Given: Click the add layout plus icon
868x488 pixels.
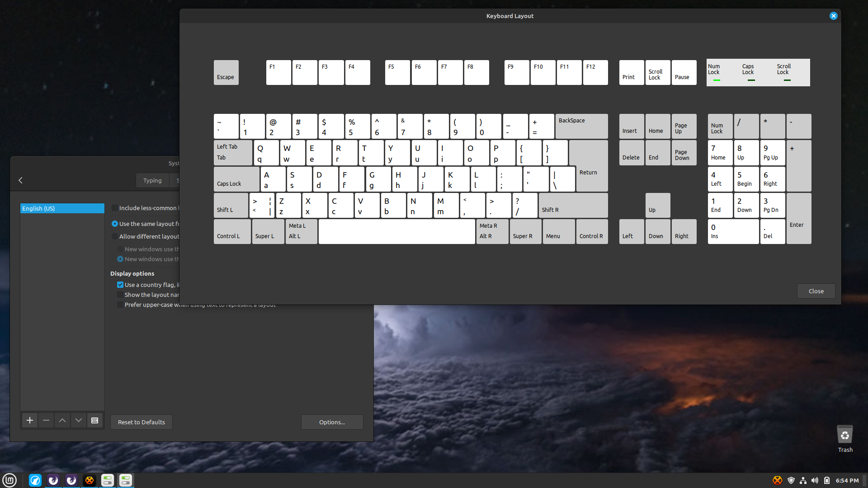Looking at the screenshot, I should click(30, 421).
